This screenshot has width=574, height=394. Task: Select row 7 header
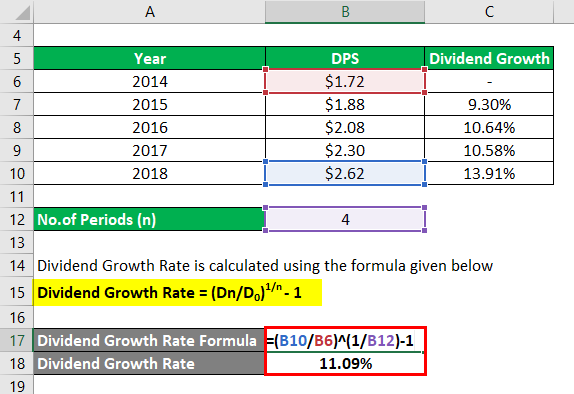coord(16,104)
